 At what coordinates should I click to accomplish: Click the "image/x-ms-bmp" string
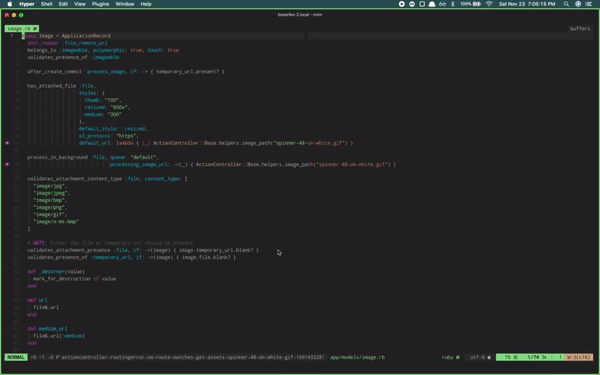(56, 222)
